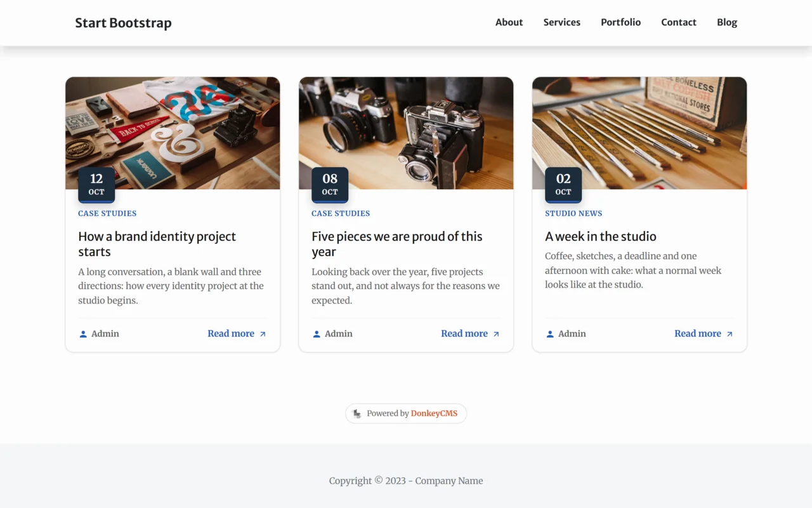The width and height of the screenshot is (812, 508).
Task: Navigate to Contact
Action: click(x=678, y=22)
